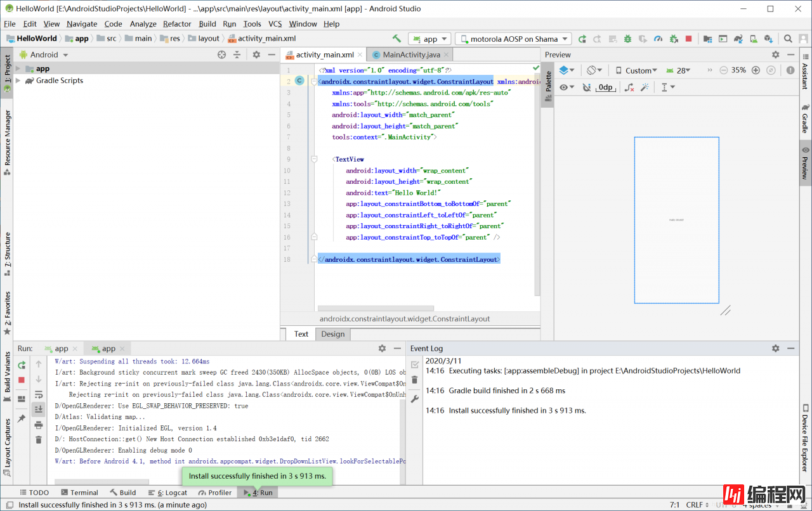Click the scroll-from-source target icon in Project panel
Image resolution: width=812 pixels, height=511 pixels.
(x=221, y=55)
